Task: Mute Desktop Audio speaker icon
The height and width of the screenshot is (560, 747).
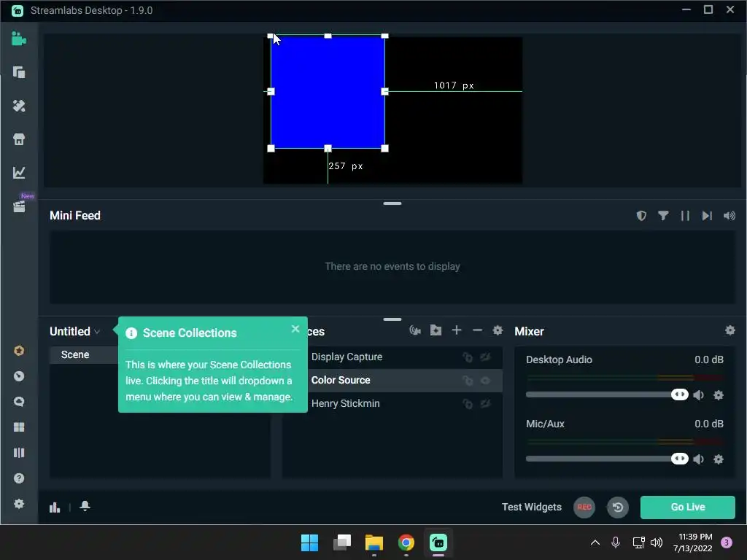Action: click(x=698, y=394)
